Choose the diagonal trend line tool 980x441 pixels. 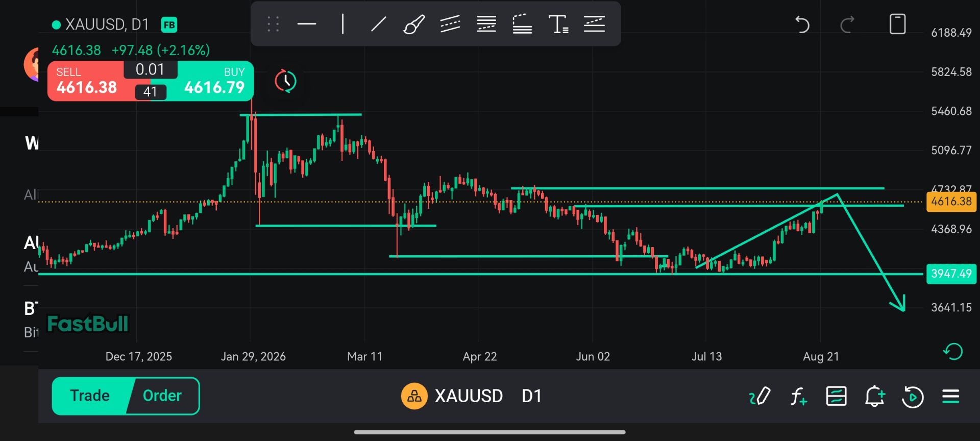pos(378,24)
